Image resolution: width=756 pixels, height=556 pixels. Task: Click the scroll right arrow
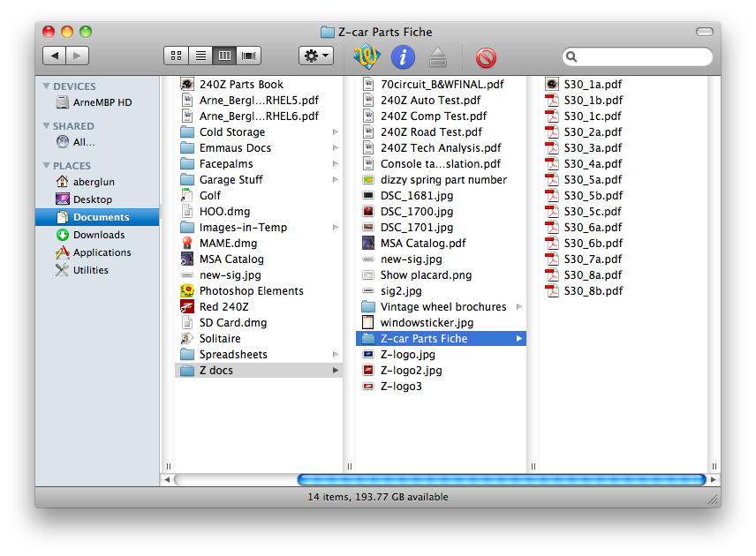[x=714, y=479]
